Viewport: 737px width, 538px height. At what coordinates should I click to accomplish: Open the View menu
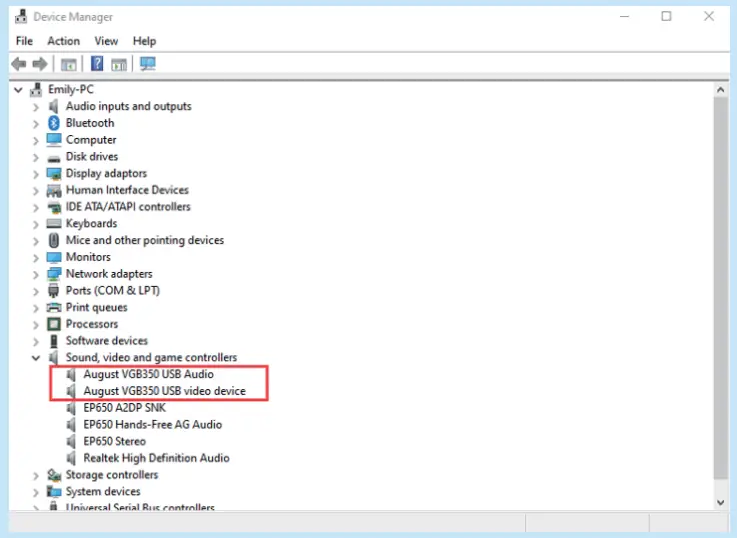tap(106, 41)
